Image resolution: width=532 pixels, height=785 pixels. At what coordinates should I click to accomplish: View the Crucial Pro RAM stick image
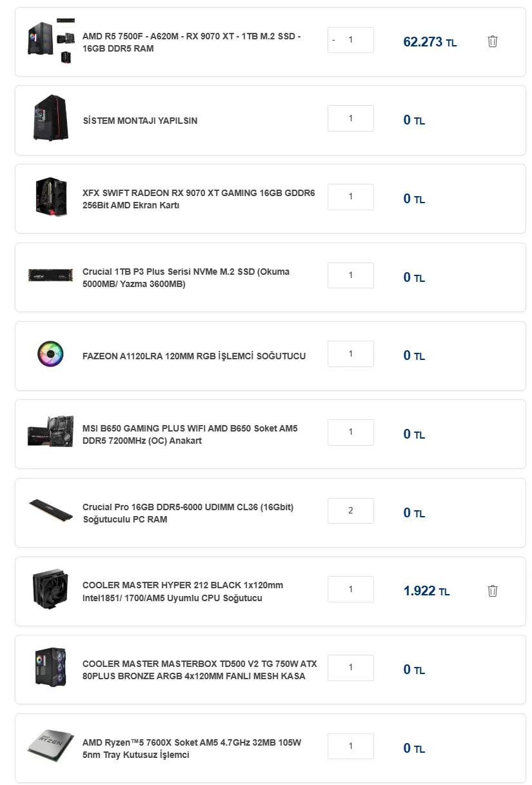tap(50, 511)
